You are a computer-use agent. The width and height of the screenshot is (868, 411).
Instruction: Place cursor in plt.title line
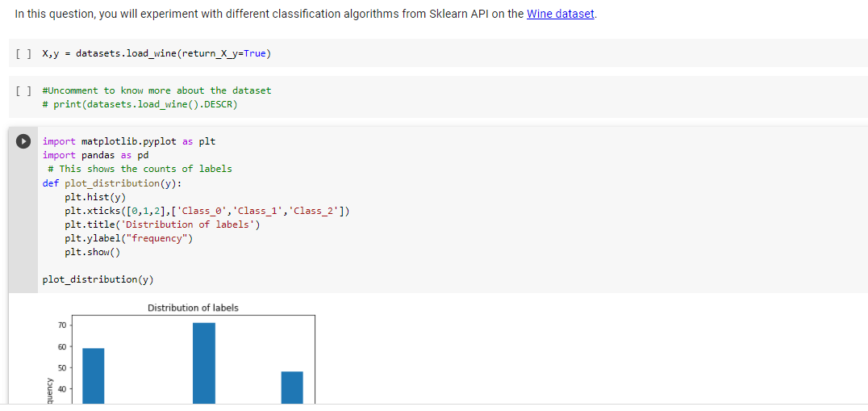[x=162, y=224]
